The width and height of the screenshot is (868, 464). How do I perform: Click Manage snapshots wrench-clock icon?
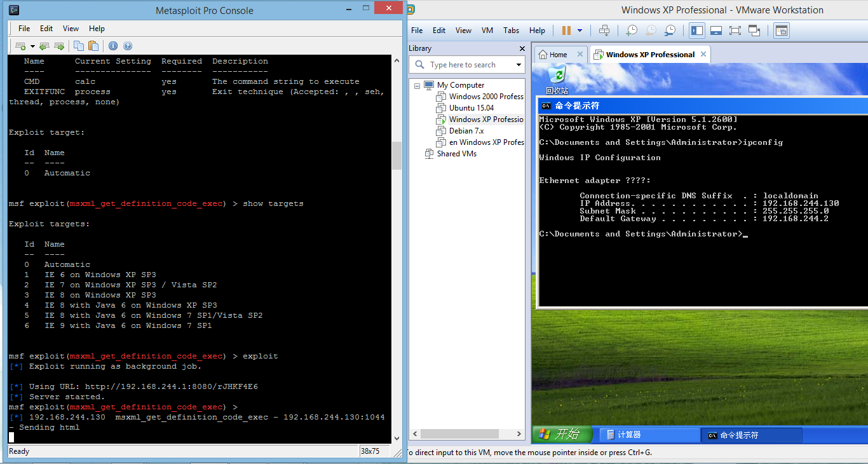[670, 31]
